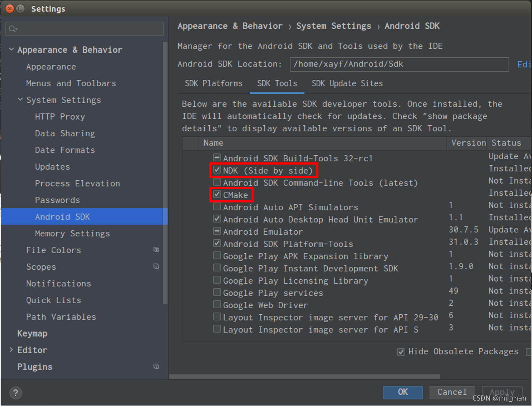The image size is (532, 406).
Task: Toggle the Android Emulator checkbox
Action: [217, 231]
